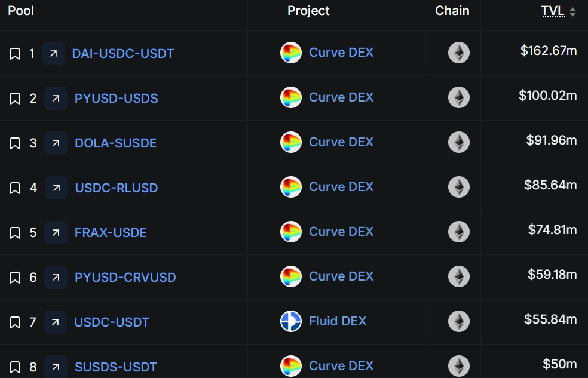
Task: Click the Curve DEX link on the FRAX-USDE row
Action: tap(341, 232)
